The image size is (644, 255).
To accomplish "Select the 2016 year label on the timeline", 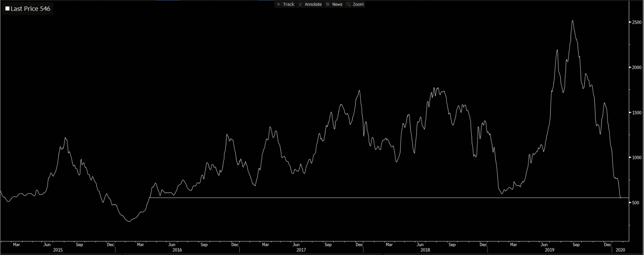I will pyautogui.click(x=177, y=250).
